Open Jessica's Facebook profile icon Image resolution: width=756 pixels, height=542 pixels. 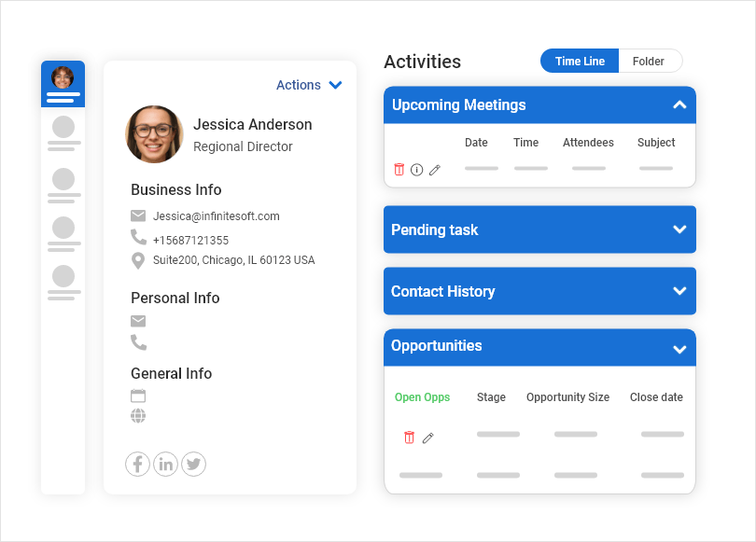(137, 465)
